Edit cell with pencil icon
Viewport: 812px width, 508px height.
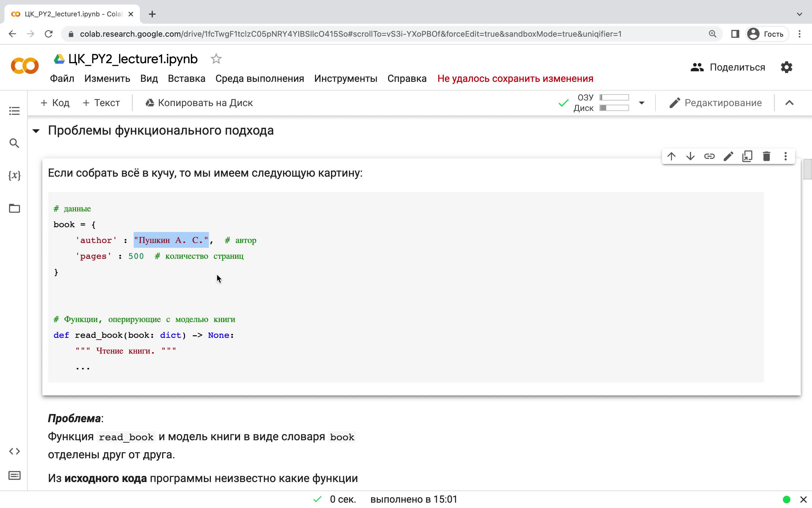point(729,156)
